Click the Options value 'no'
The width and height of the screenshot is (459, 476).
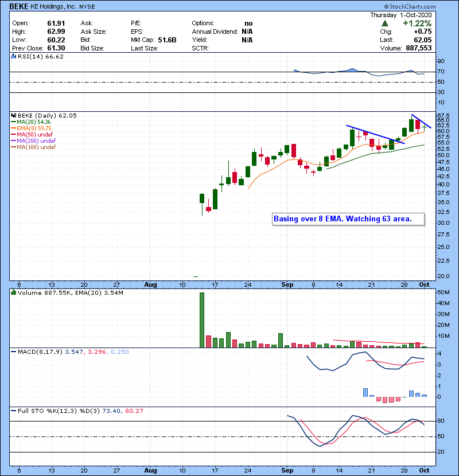(x=248, y=24)
